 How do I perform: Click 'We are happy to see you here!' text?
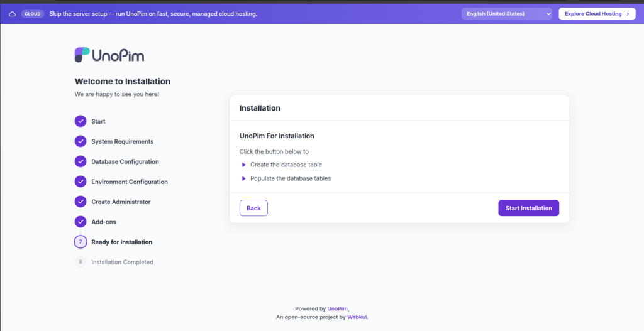pos(116,94)
